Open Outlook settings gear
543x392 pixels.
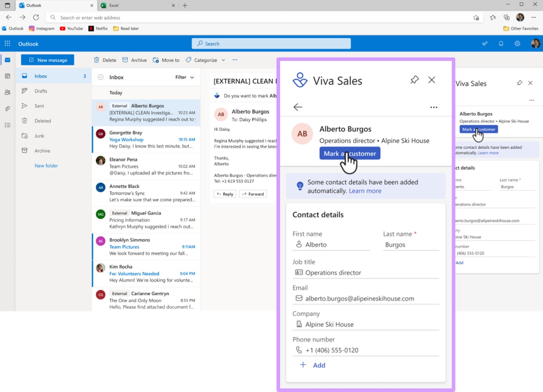coord(517,43)
